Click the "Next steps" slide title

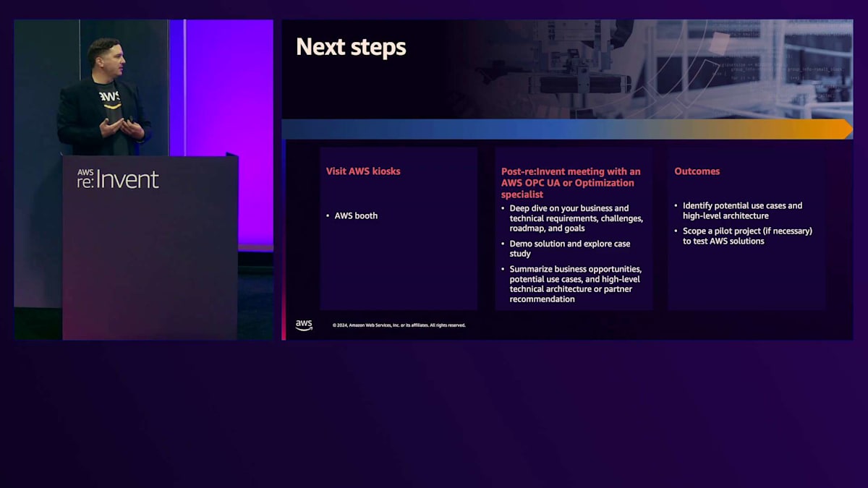coord(351,47)
